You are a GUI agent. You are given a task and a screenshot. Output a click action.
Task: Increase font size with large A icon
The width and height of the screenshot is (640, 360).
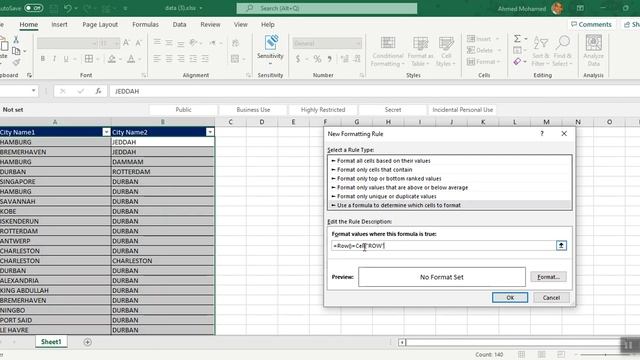click(x=127, y=43)
